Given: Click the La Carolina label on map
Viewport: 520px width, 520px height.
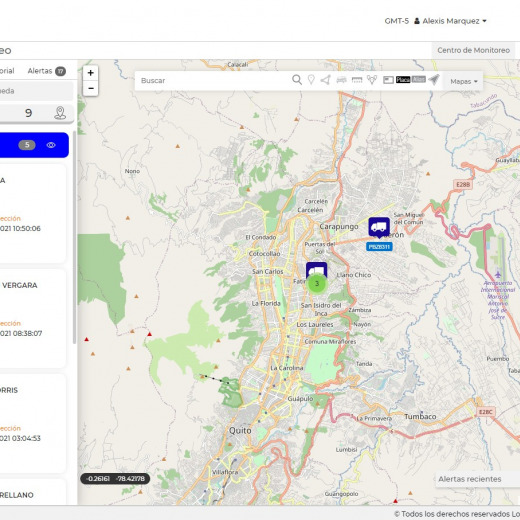Looking at the screenshot, I should 287,368.
